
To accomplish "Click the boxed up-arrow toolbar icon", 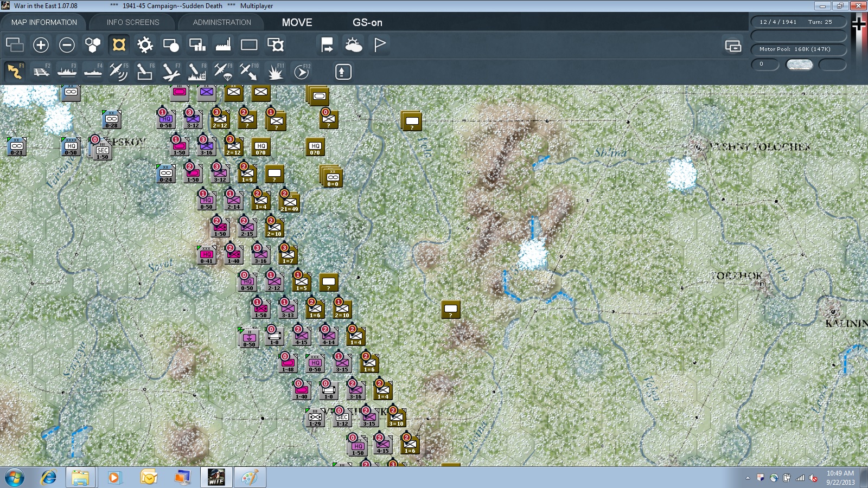I will tap(343, 72).
